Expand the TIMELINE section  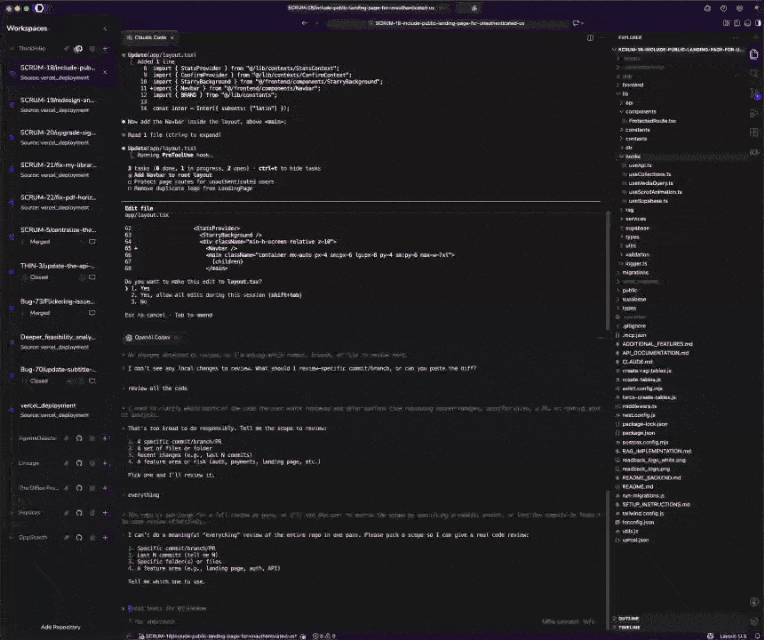coord(629,627)
